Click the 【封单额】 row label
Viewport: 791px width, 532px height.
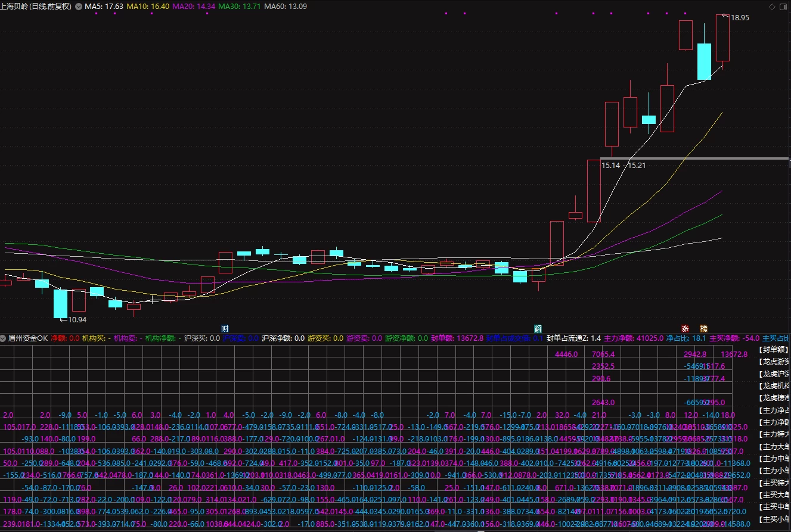[773, 350]
